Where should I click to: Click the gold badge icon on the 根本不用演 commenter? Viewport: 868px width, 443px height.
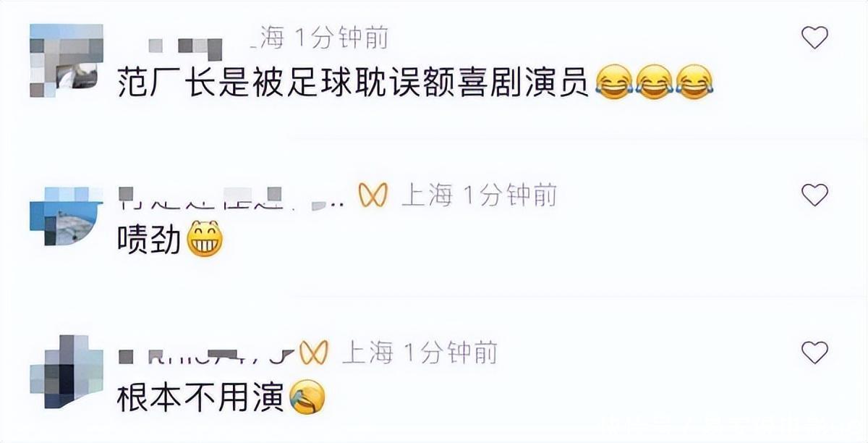(x=314, y=353)
